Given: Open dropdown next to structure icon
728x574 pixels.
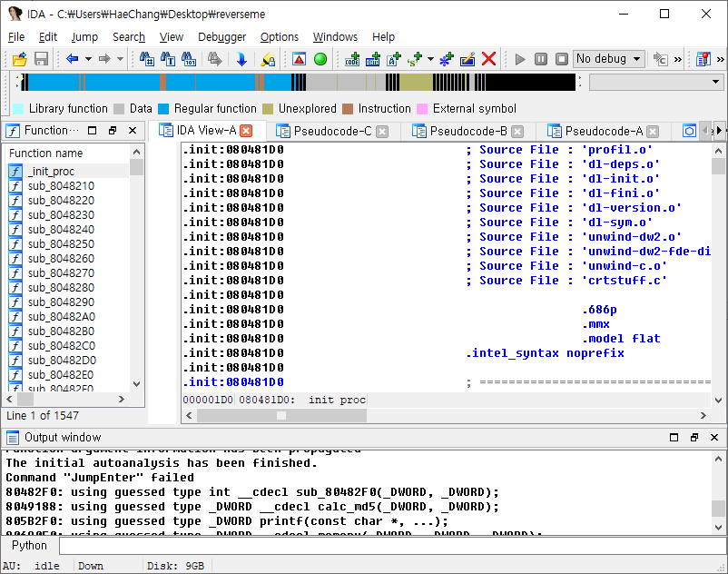Looking at the screenshot, I should 430,59.
